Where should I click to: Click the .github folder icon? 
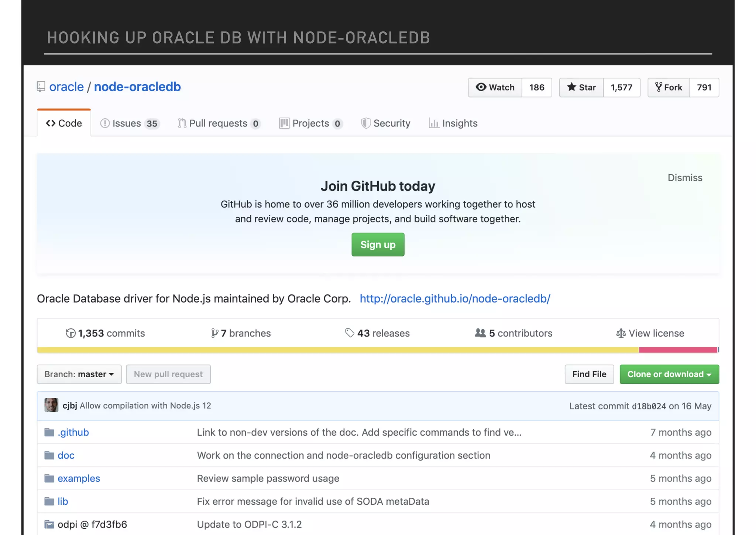coord(49,432)
